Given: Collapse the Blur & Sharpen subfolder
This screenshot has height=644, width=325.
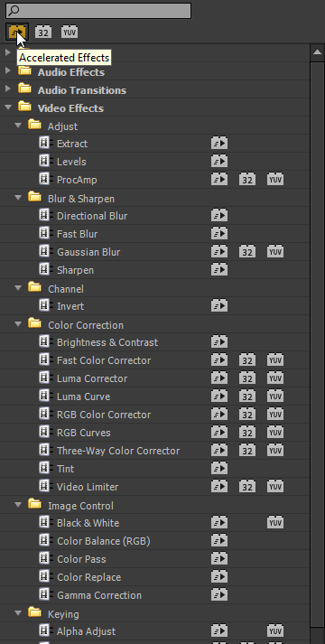Looking at the screenshot, I should 18,198.
